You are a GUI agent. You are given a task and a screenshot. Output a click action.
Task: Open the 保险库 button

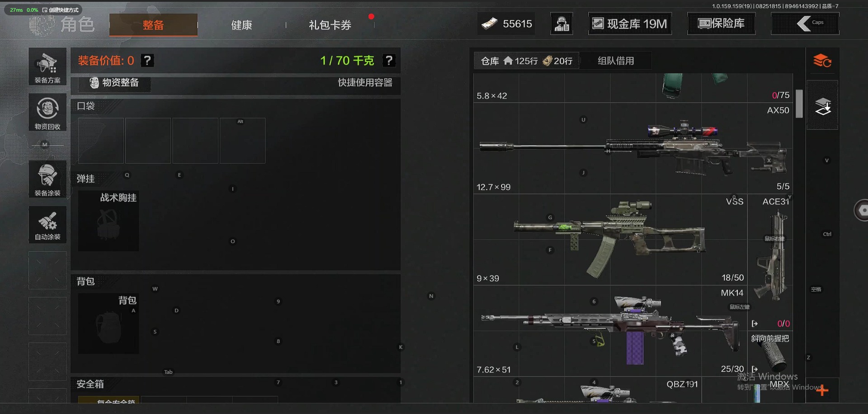click(721, 24)
